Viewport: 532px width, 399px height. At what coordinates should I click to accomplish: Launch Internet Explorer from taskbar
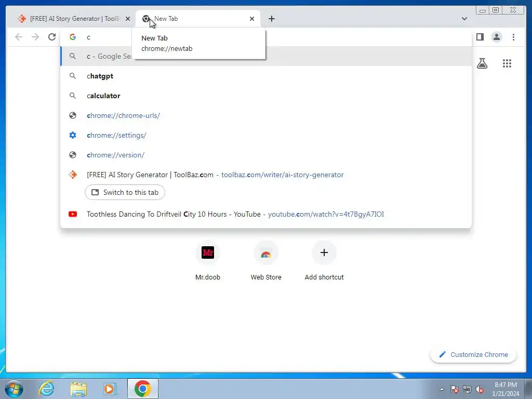(x=46, y=389)
